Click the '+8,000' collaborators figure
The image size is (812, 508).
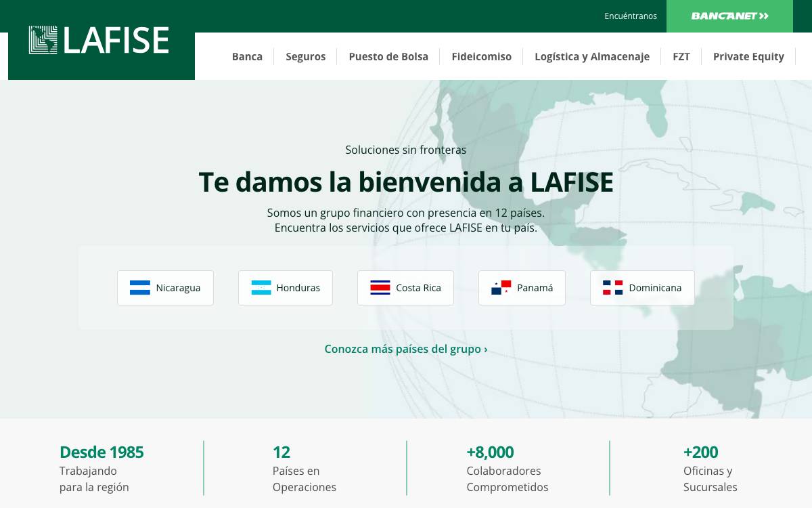point(490,452)
